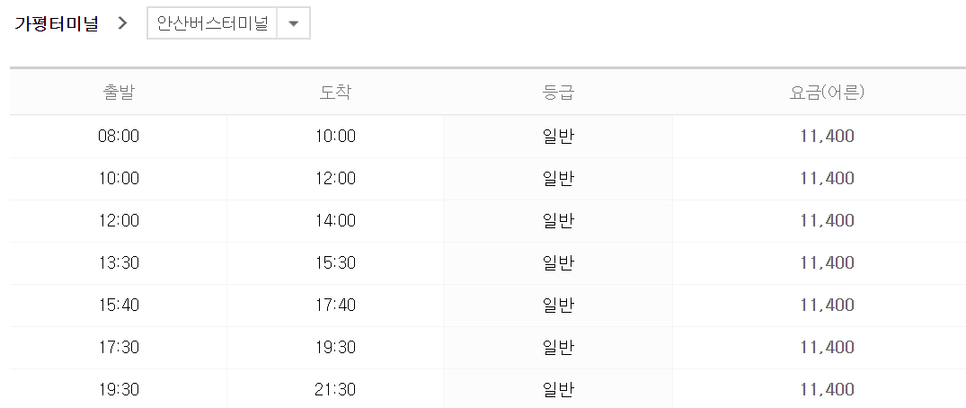This screenshot has height=408, width=966.
Task: Click the 도착 column header
Action: click(335, 93)
